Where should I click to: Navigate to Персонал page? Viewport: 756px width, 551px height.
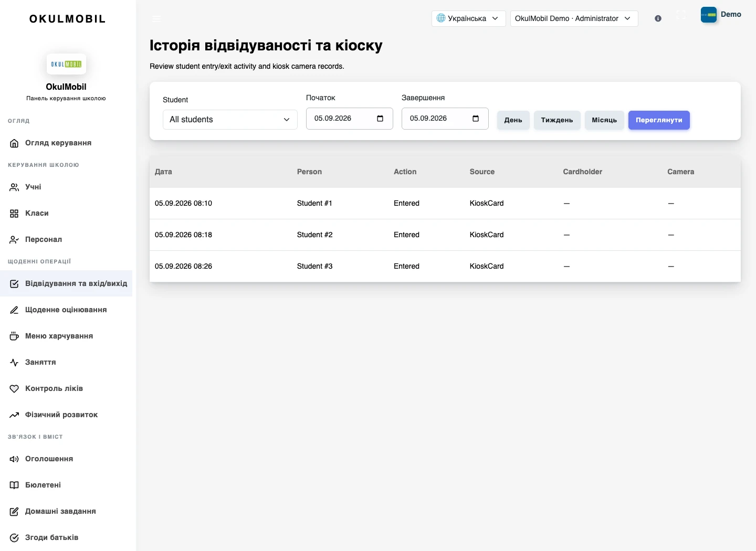[66, 239]
